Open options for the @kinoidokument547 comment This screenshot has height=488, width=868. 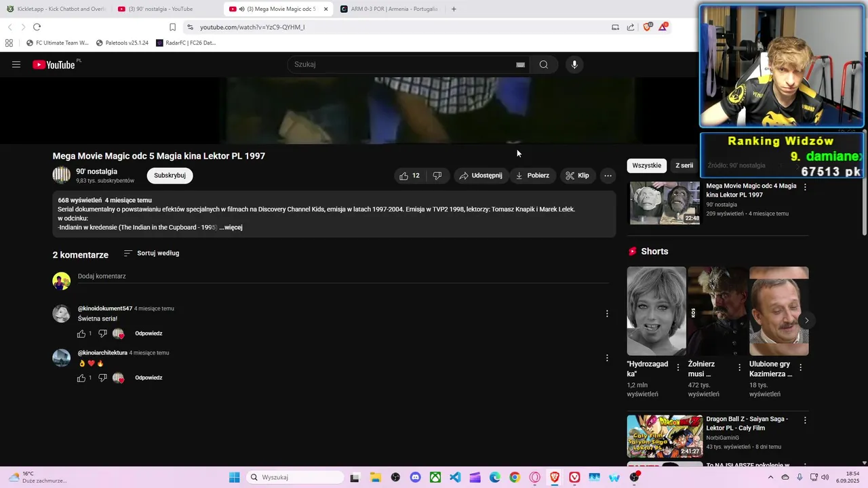[607, 313]
